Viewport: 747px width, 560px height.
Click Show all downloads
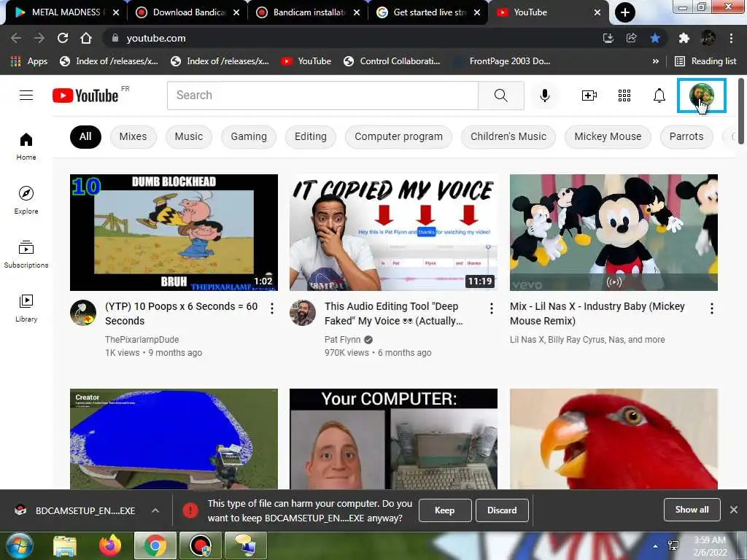tap(692, 510)
